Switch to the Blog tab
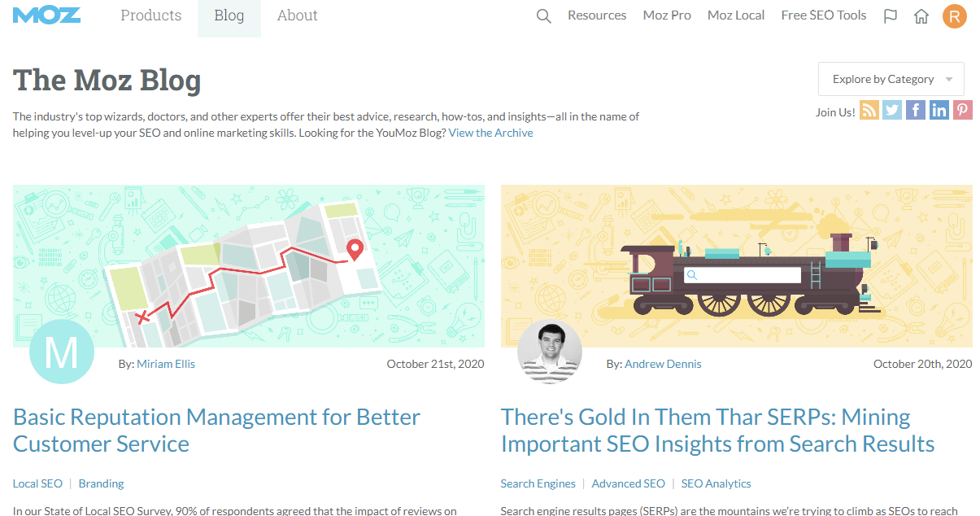Image resolution: width=980 pixels, height=516 pixels. [x=229, y=15]
